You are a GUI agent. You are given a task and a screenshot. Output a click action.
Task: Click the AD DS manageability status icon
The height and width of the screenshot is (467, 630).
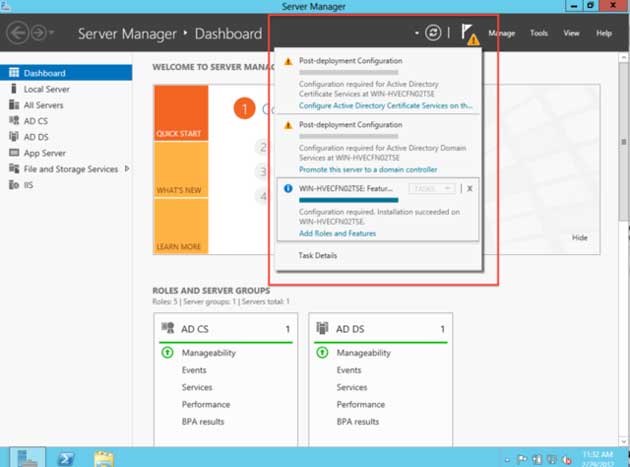click(322, 353)
